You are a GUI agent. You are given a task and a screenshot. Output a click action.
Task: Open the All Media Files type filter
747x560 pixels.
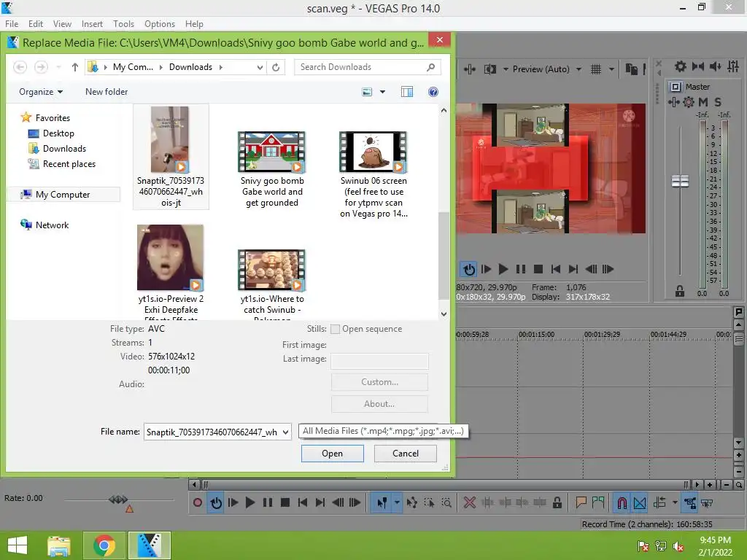click(383, 431)
